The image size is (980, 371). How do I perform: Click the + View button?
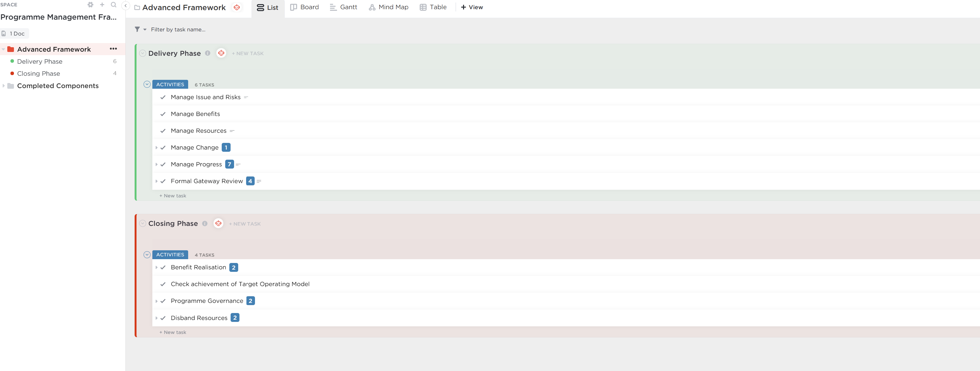(x=472, y=7)
